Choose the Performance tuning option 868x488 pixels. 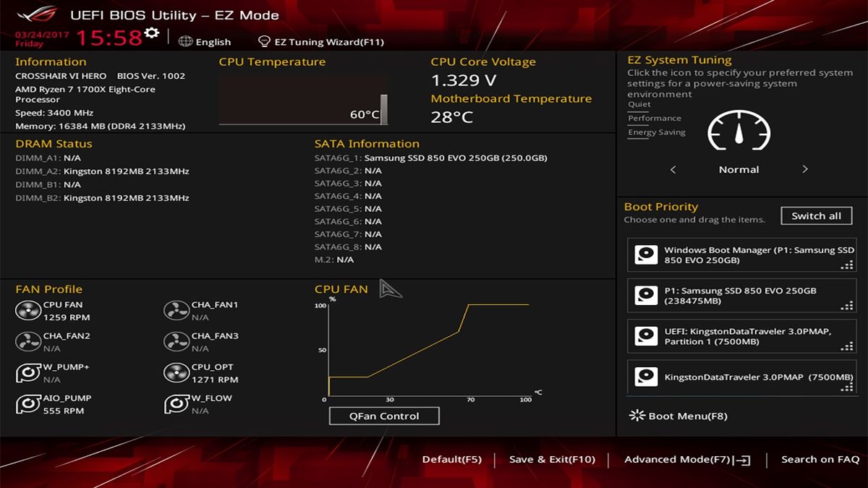point(655,119)
